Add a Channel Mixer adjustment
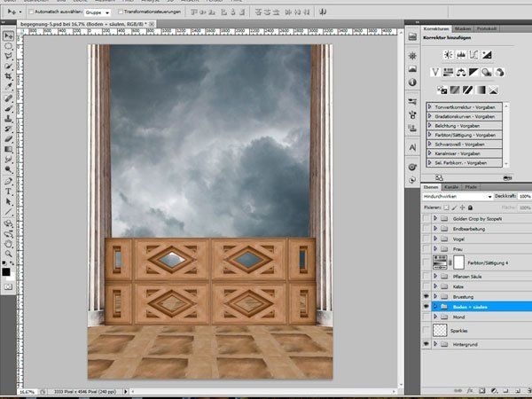This screenshot has height=399, width=532. pyautogui.click(x=499, y=73)
